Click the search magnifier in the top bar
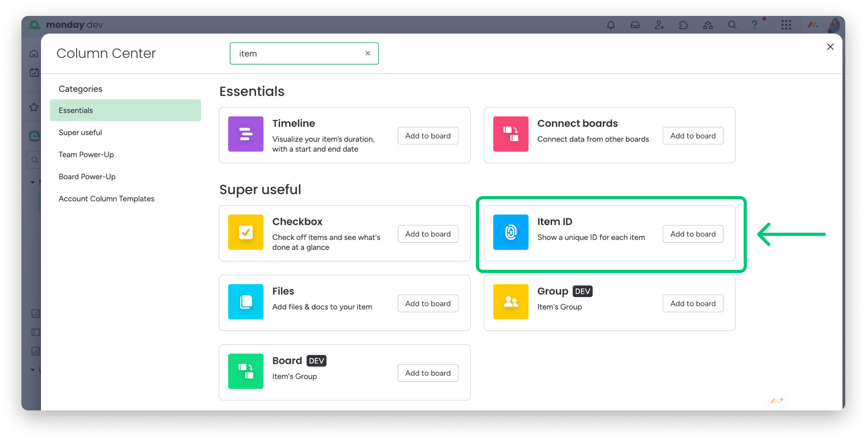This screenshot has height=440, width=868. (732, 25)
